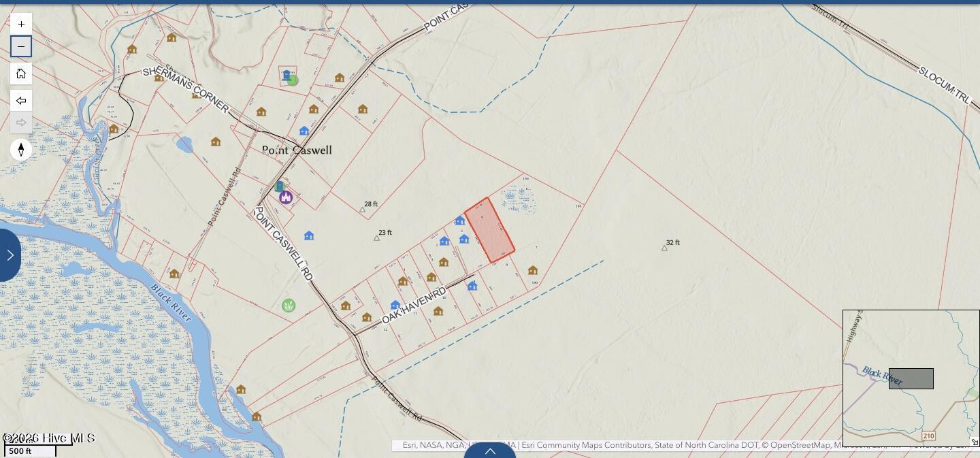Image resolution: width=980 pixels, height=458 pixels.
Task: Go back to the previous map extent
Action: (21, 101)
